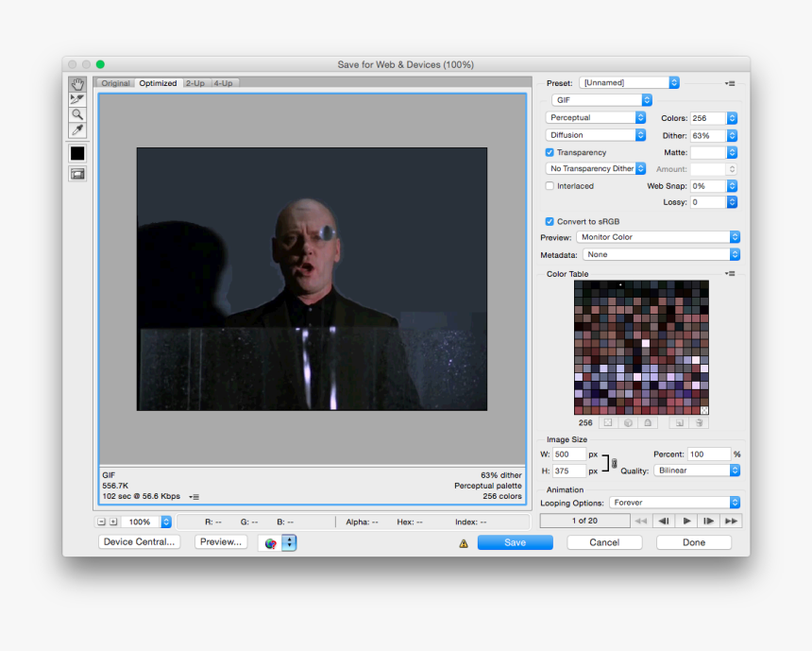This screenshot has height=651, width=812.
Task: Select the Eyedropper tool
Action: pos(77,130)
